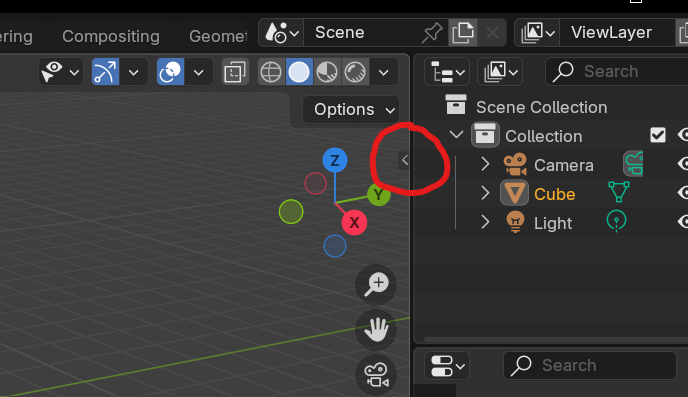Click the ViewLayer name field
Screen dimensions: 688x397
[616, 32]
